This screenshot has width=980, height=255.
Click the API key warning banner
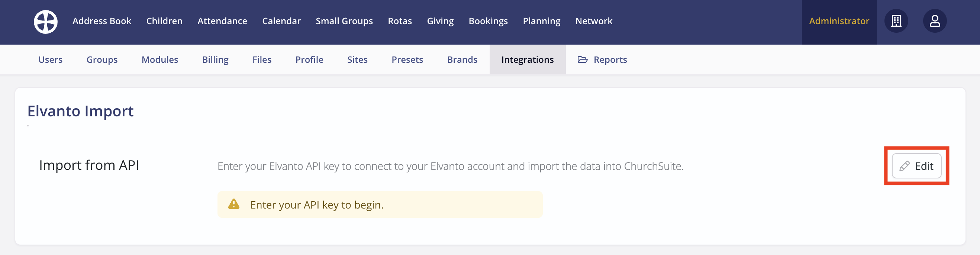coord(380,204)
